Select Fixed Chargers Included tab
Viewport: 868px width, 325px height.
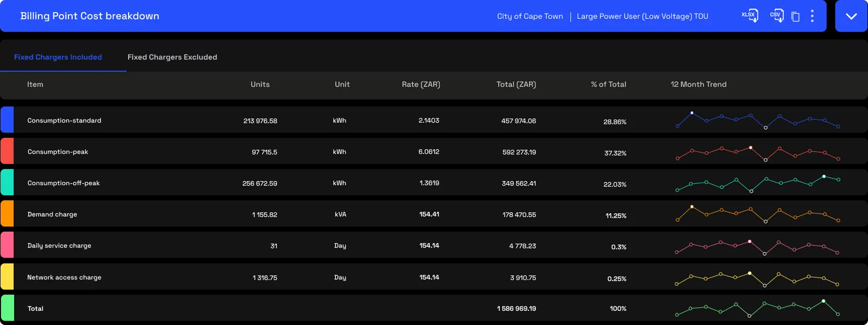click(x=58, y=57)
